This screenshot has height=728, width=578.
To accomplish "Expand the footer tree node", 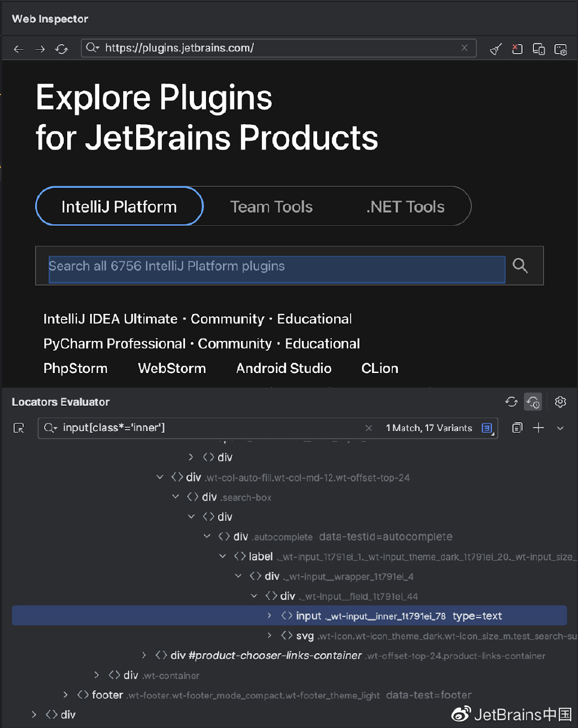I will [65, 695].
